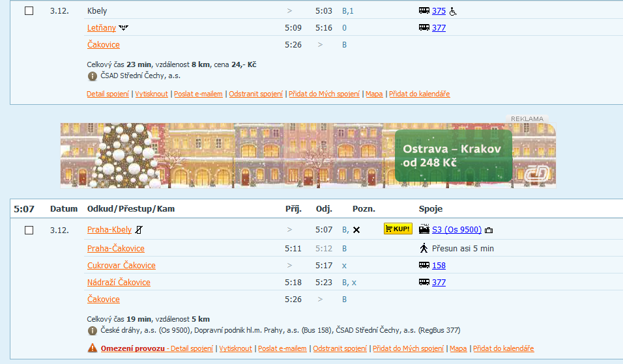Open bus line 375 link
Screen dimensions: 623x364
pyautogui.click(x=439, y=10)
